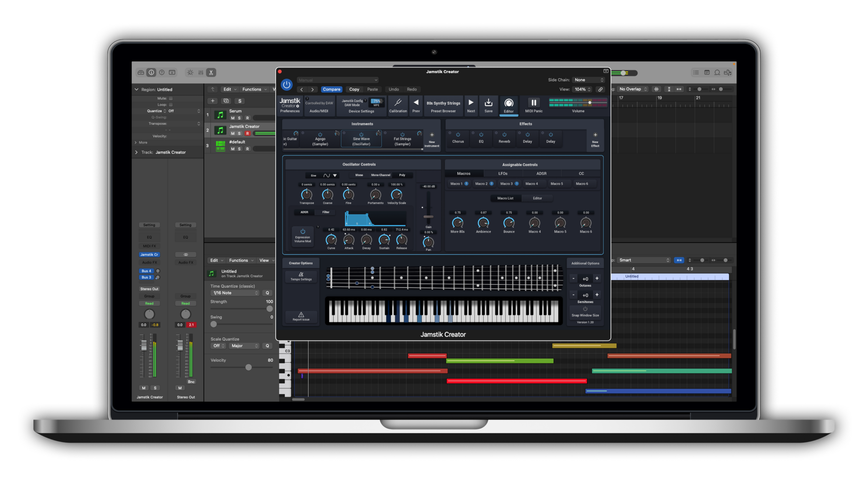Check the Region Mute checkbox
868x482 pixels.
pyautogui.click(x=171, y=98)
